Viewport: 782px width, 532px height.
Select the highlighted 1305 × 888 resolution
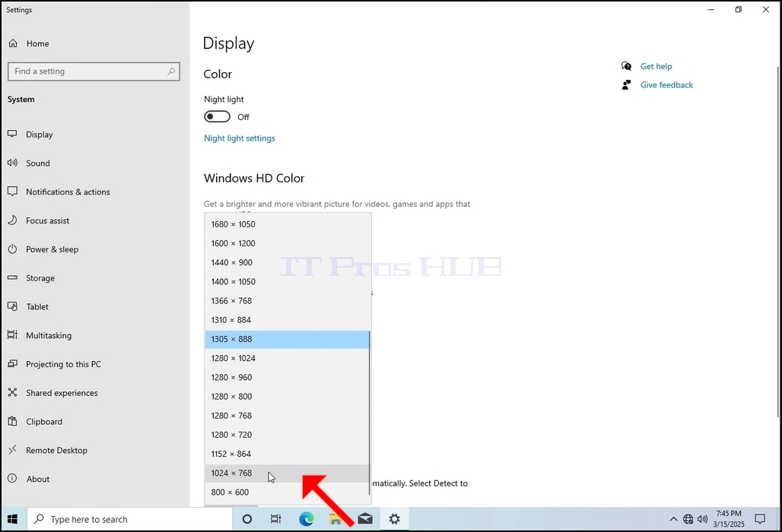tap(288, 339)
